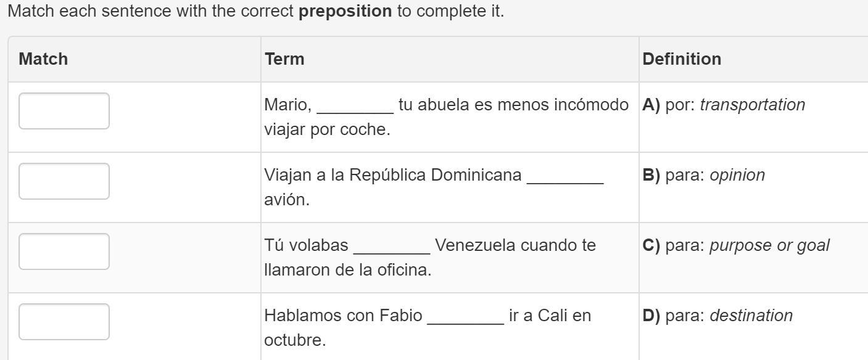
Task: Click the match box for the Mario sentence
Action: (x=64, y=111)
